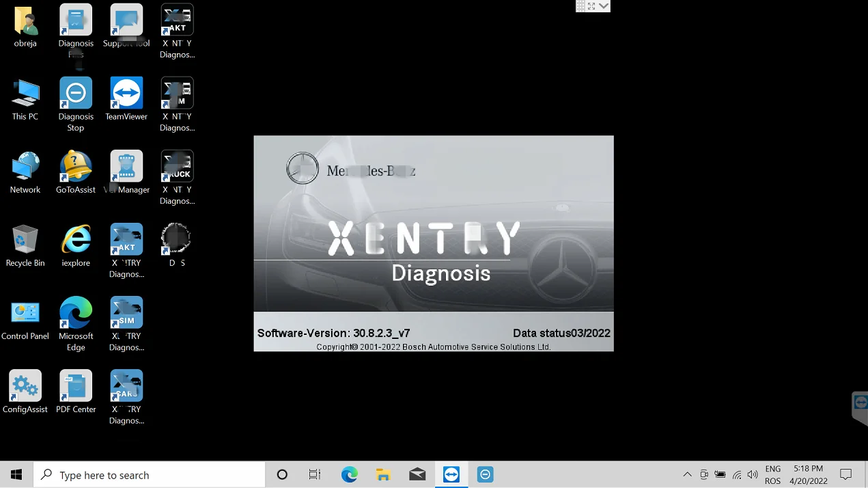This screenshot has width=868, height=488.
Task: Launch iexplore Internet Explorer shortcut
Action: [x=76, y=241]
